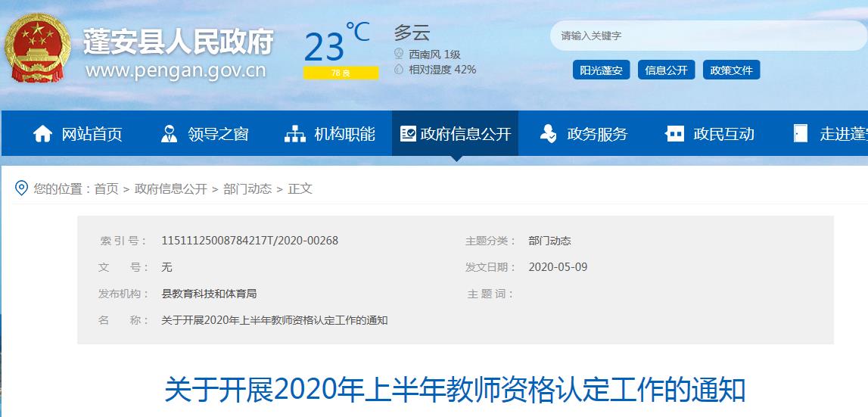Click the document icon beside 政府信息公开
Viewport: 868px width, 417px height.
point(408,133)
